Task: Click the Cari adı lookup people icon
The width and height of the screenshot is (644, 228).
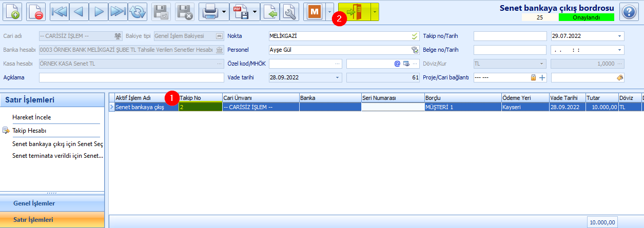Action: tap(118, 36)
